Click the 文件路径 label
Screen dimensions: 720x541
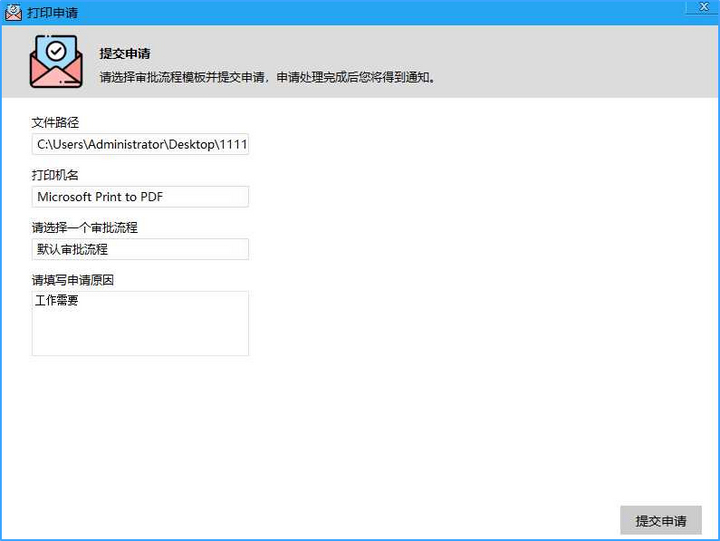pos(55,123)
